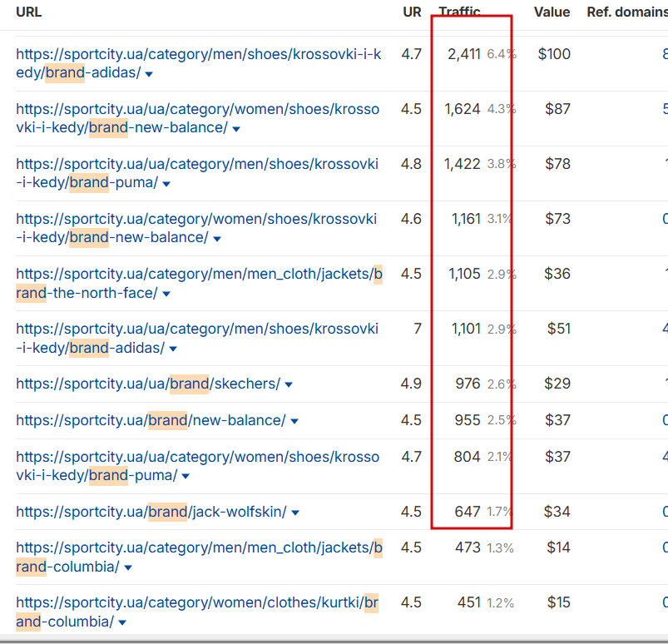Viewport: 668px width, 644px height.
Task: Select traffic value 976
Action: (x=468, y=384)
